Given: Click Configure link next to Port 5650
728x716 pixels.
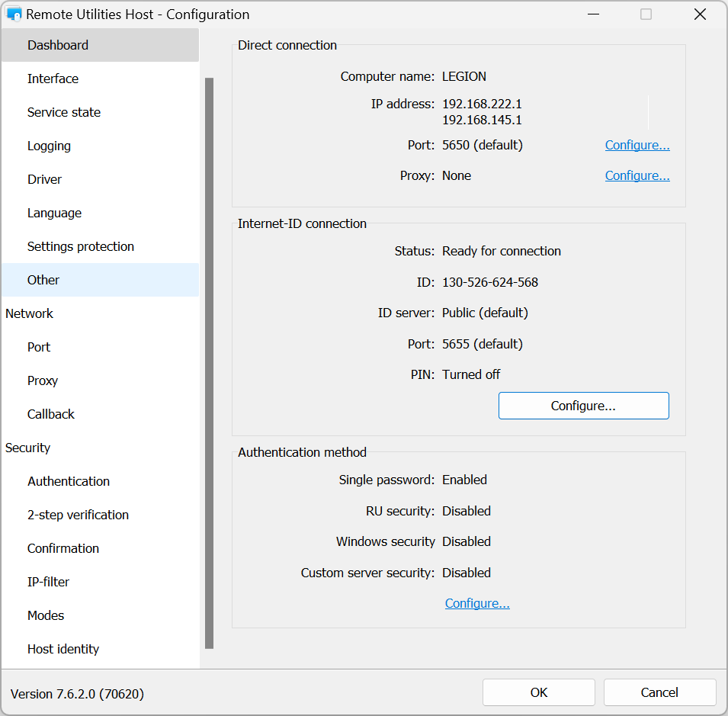Looking at the screenshot, I should [637, 145].
